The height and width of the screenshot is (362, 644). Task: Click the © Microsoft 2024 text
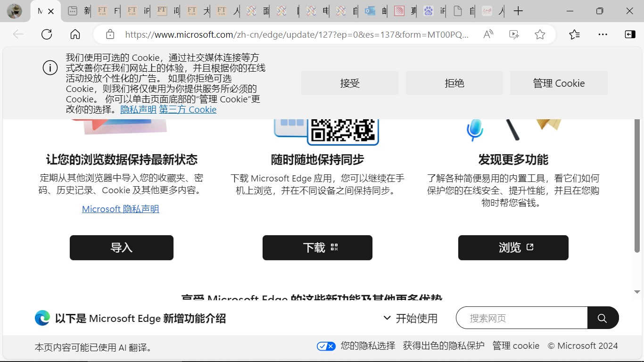(x=583, y=346)
